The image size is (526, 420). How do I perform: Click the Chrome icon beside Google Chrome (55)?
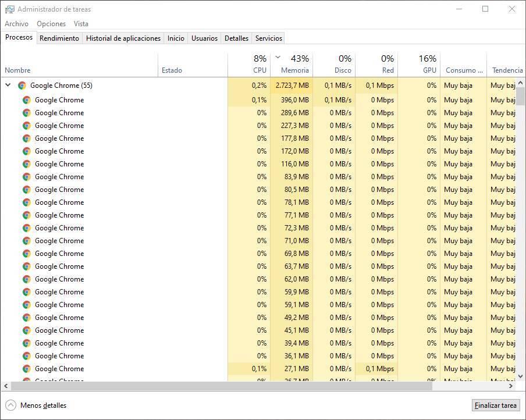(x=22, y=85)
